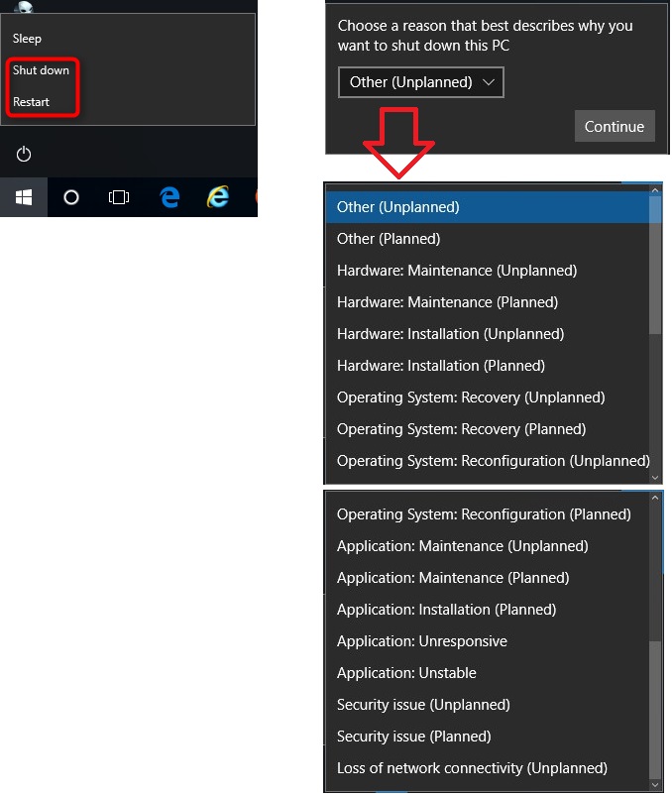Choose Application: Unresponsive reason
Screen dimensions: 672x795
(x=487, y=641)
